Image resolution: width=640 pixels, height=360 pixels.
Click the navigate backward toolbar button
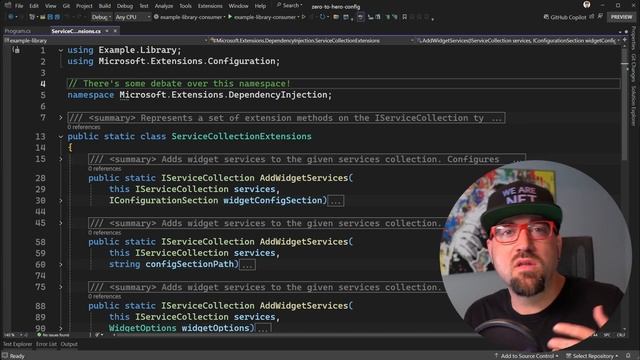[11, 17]
